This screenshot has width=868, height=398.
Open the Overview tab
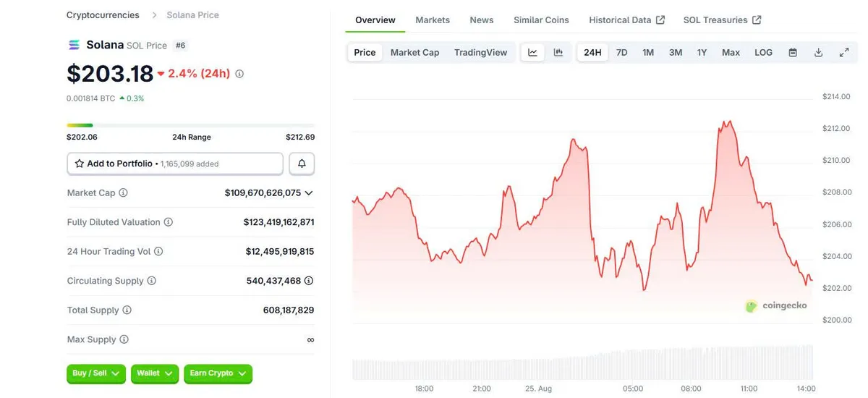click(x=375, y=20)
